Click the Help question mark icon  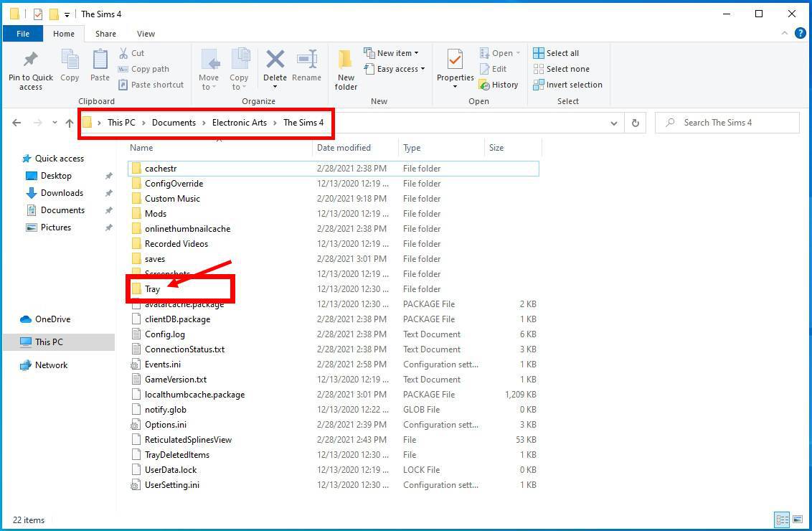coord(800,34)
